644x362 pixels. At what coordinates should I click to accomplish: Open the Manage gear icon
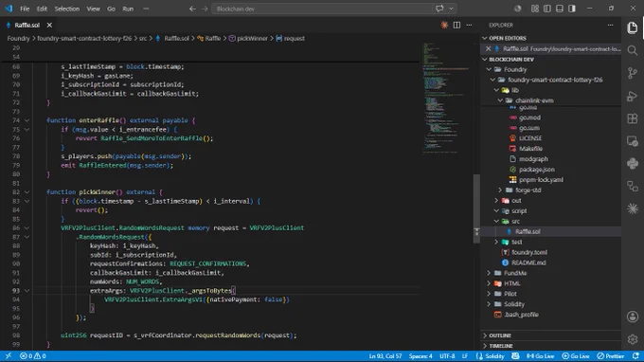[x=633, y=339]
